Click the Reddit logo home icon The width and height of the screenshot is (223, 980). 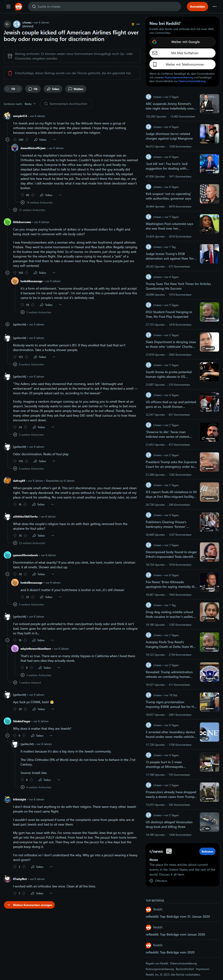(19, 7)
